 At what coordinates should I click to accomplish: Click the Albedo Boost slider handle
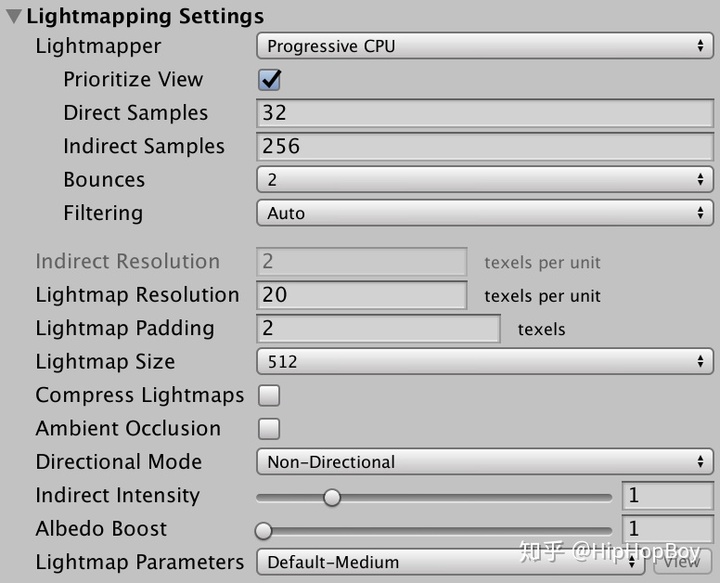(x=264, y=531)
